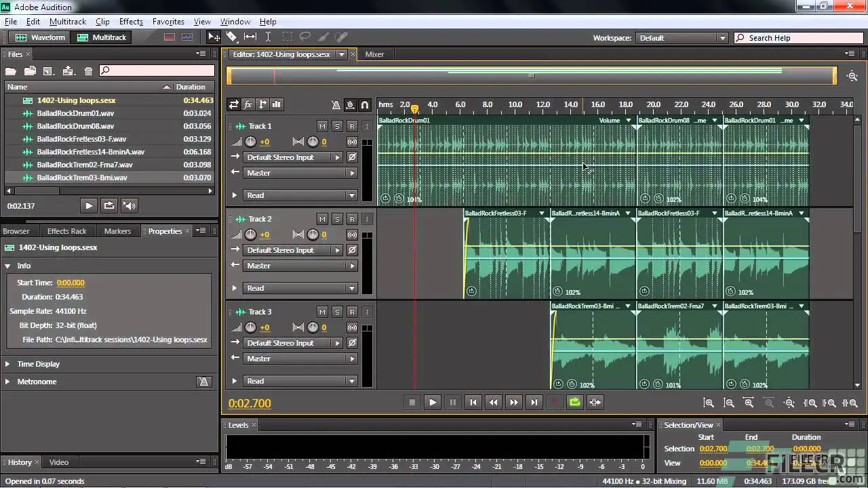
Task: Switch to the Waveform view button
Action: point(41,37)
